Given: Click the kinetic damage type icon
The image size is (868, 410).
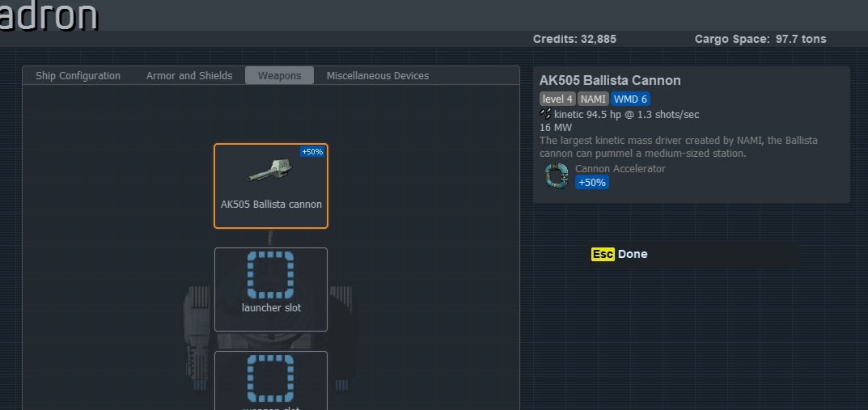Looking at the screenshot, I should [x=545, y=114].
